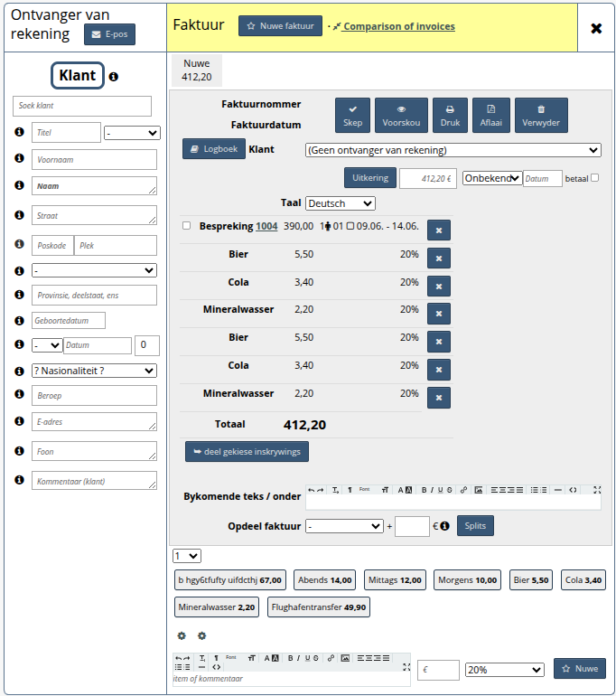Insert an image in the item of kommentaar editor
616x696 pixels.
pos(345,658)
